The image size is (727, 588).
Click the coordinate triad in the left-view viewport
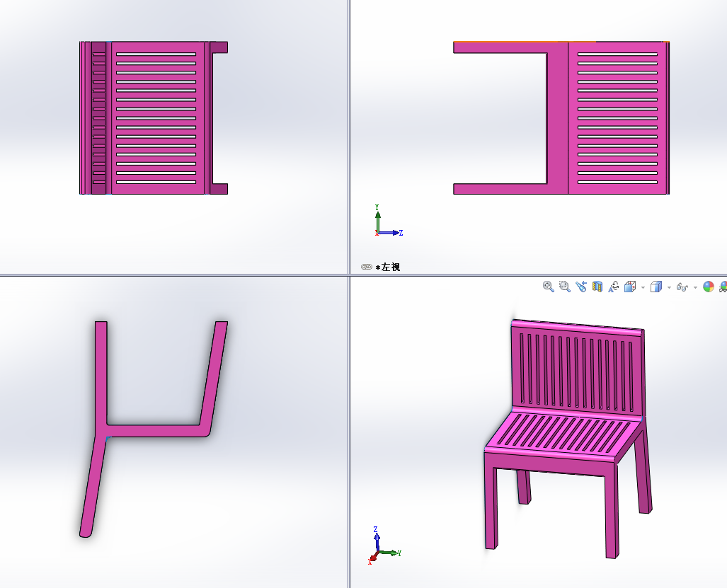(388, 221)
